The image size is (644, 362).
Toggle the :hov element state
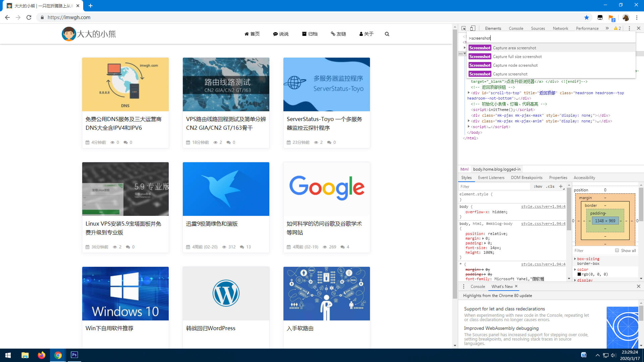tap(538, 186)
